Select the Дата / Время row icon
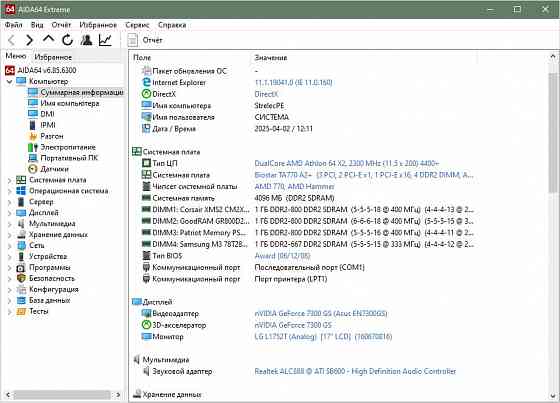 tap(146, 129)
